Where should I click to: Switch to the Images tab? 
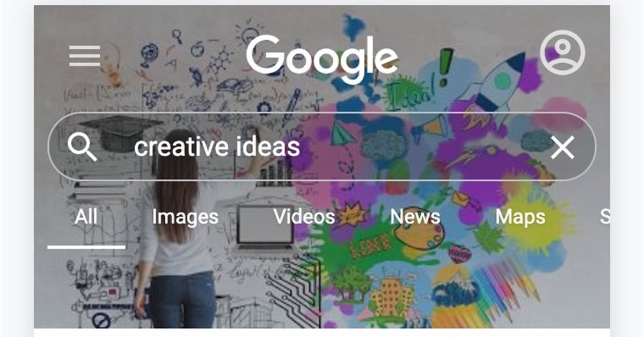pyautogui.click(x=185, y=217)
